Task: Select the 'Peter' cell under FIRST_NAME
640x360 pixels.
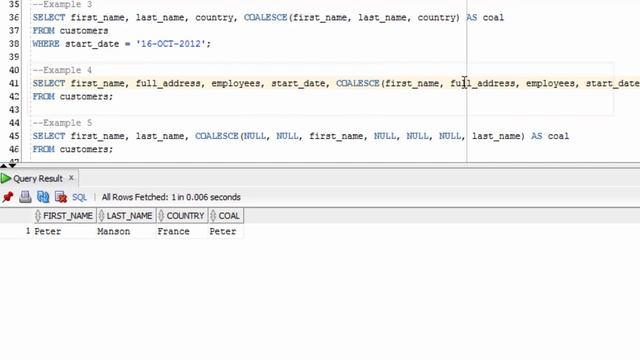Action: (64, 231)
